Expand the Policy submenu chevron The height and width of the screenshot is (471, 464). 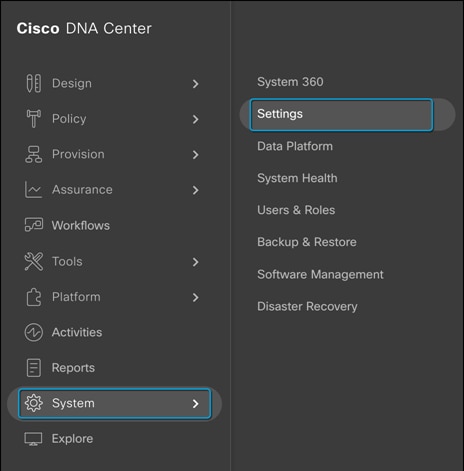(196, 119)
